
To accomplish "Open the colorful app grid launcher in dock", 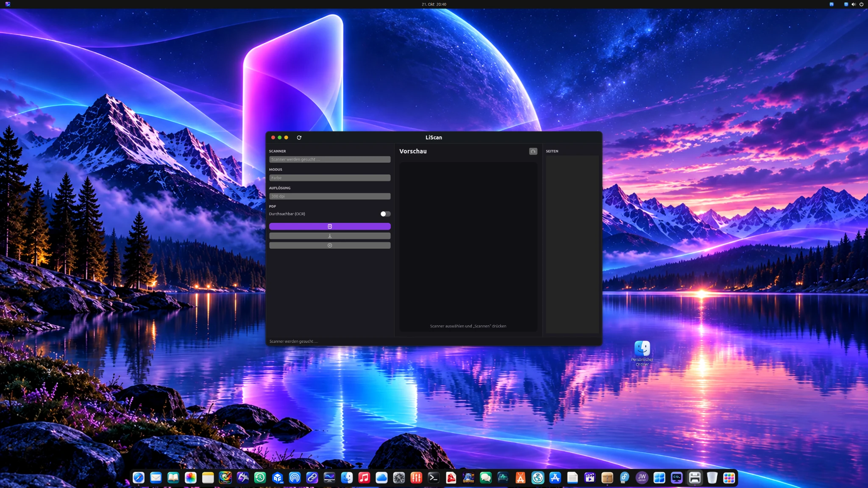I will 729,478.
